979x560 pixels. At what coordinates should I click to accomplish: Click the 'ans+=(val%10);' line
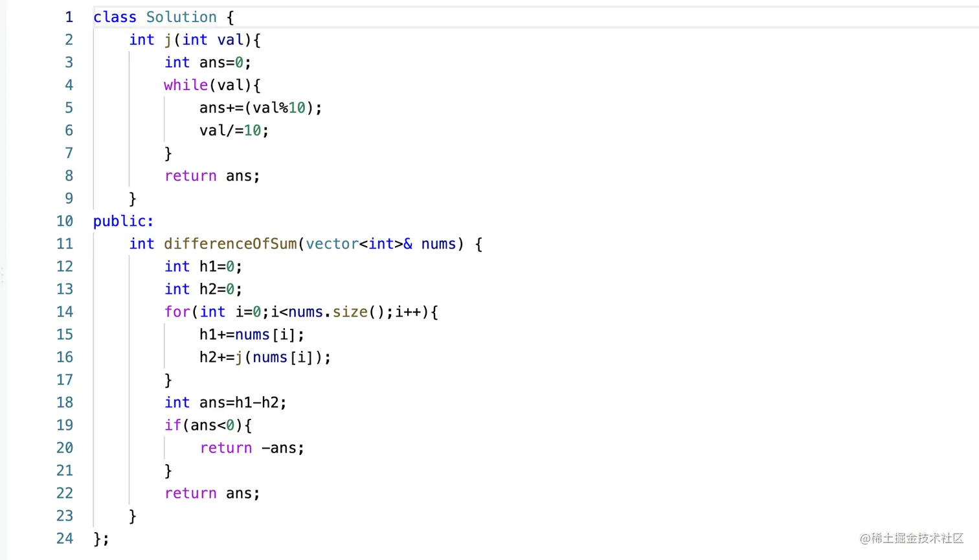(261, 107)
